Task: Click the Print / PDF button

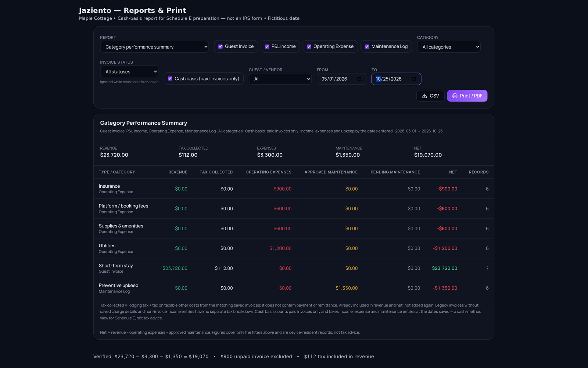Action: point(467,96)
